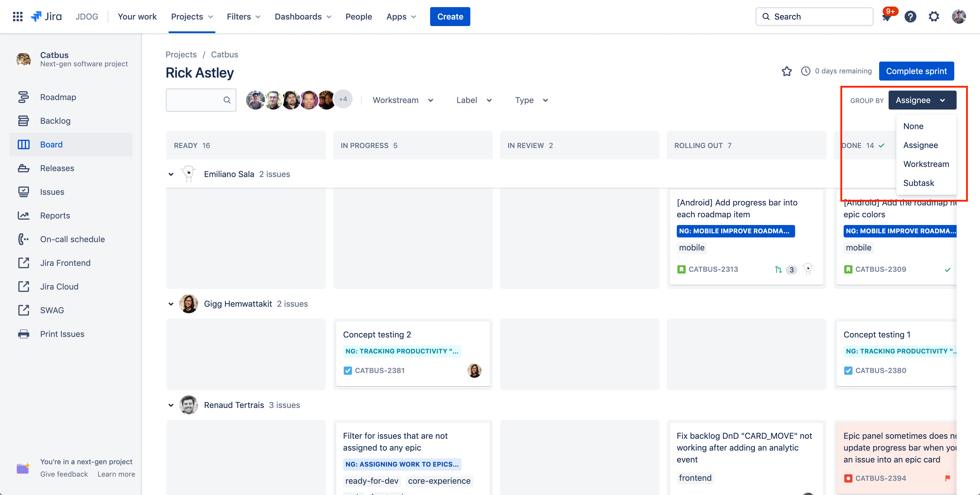Collapse the Gigg Hemwattakit swimlane
980x495 pixels.
(x=171, y=304)
